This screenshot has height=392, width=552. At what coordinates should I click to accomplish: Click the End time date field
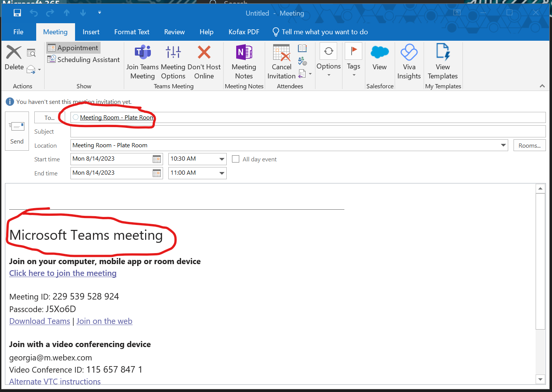[x=111, y=173]
